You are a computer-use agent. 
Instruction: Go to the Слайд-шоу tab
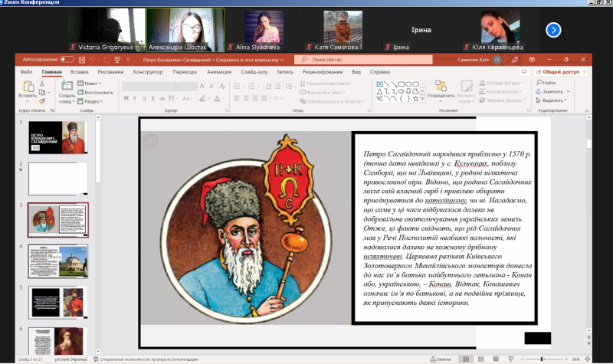(254, 72)
